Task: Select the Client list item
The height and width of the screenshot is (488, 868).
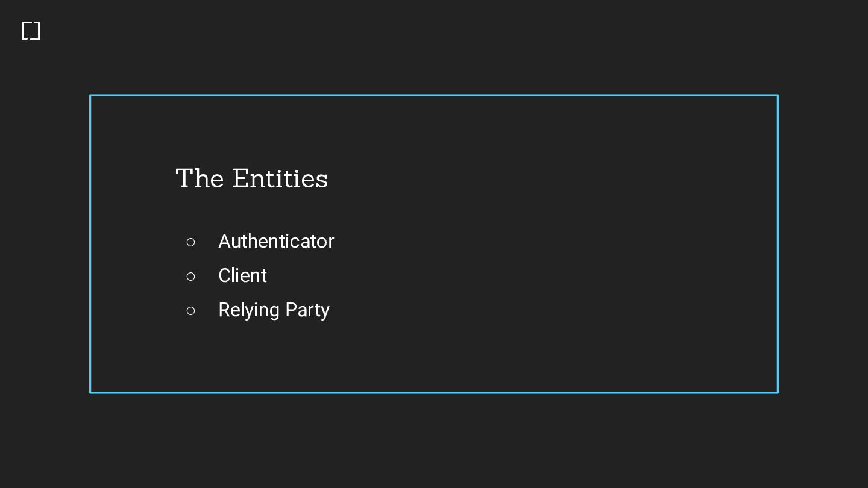Action: (242, 276)
